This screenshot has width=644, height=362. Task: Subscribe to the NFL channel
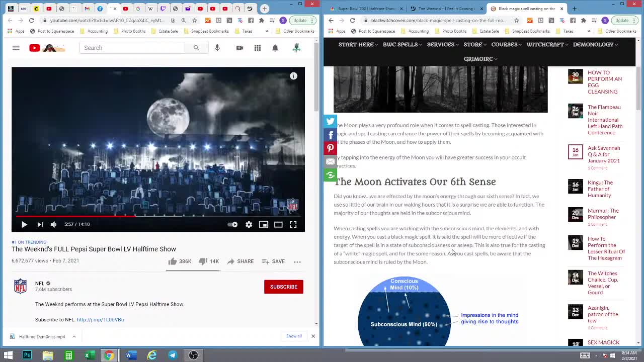284,287
